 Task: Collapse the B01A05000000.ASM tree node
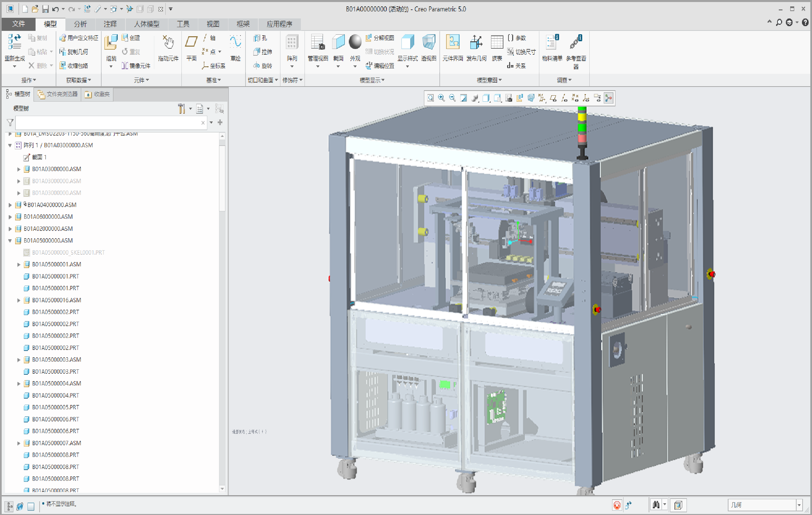coord(10,241)
